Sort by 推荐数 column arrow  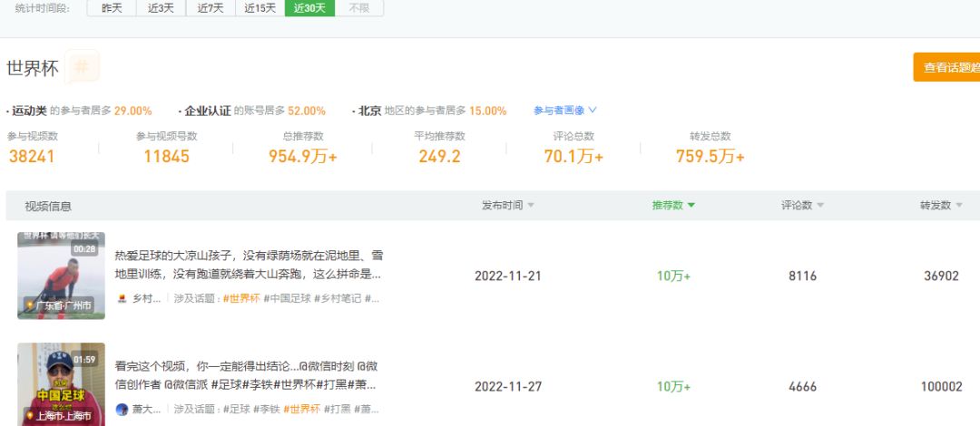(x=691, y=206)
